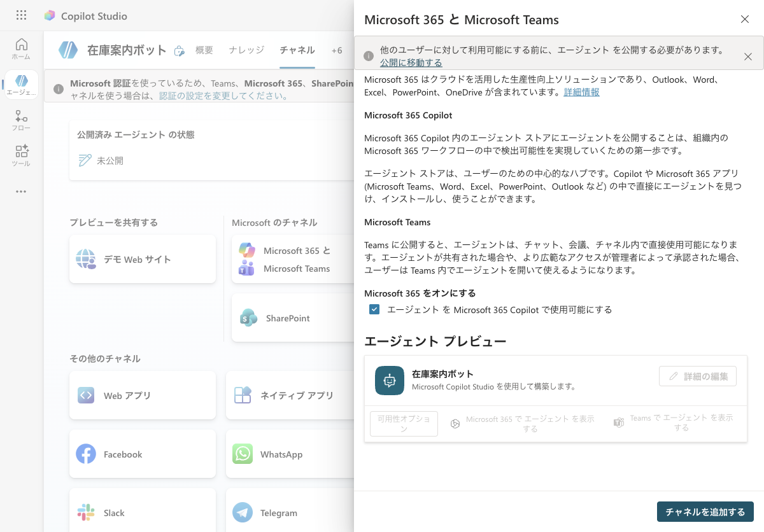
Task: Select the チャネル tab
Action: coord(297,50)
